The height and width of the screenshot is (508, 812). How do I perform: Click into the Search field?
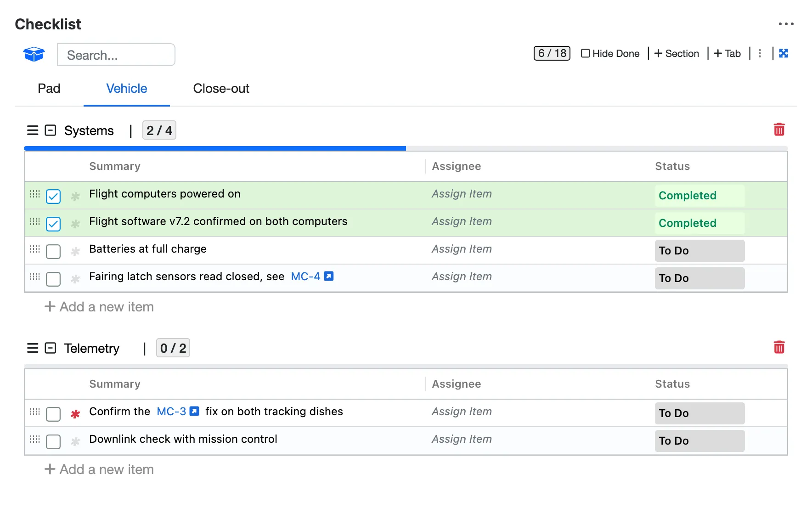click(116, 55)
